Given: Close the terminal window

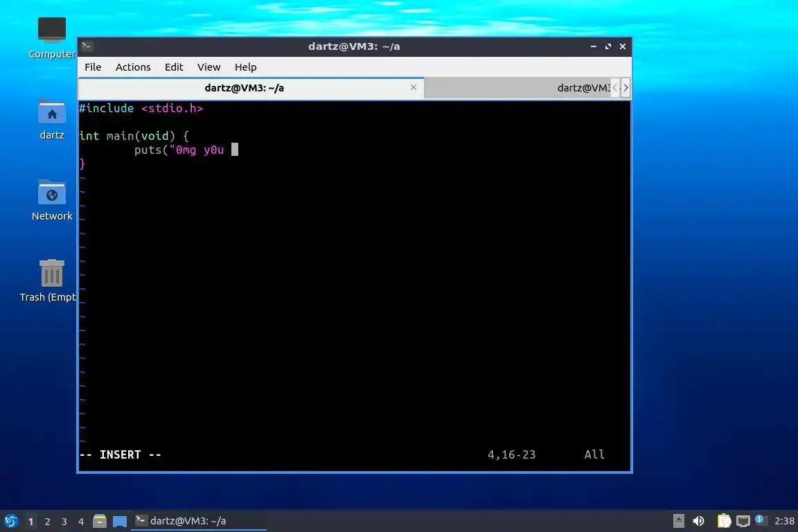Looking at the screenshot, I should coord(623,46).
